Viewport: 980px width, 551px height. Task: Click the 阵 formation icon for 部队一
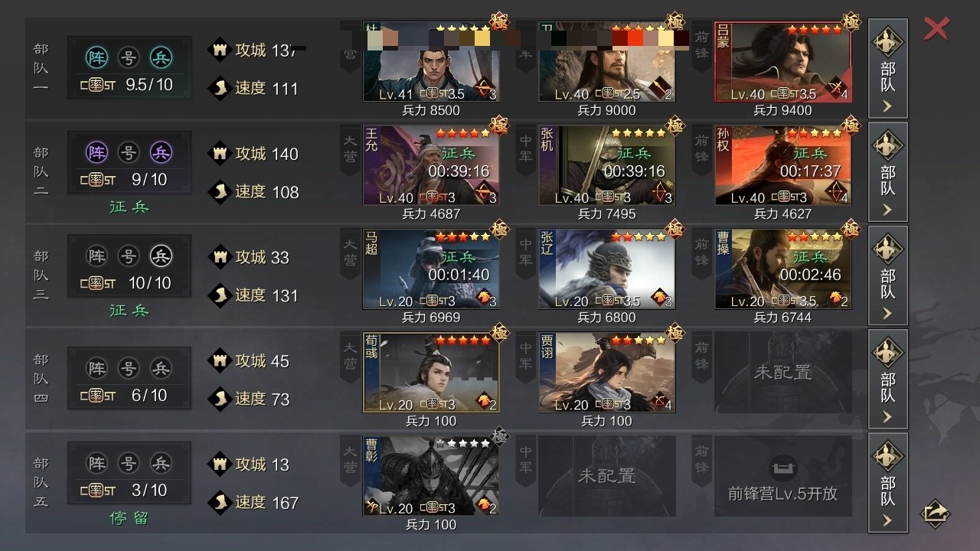[96, 57]
